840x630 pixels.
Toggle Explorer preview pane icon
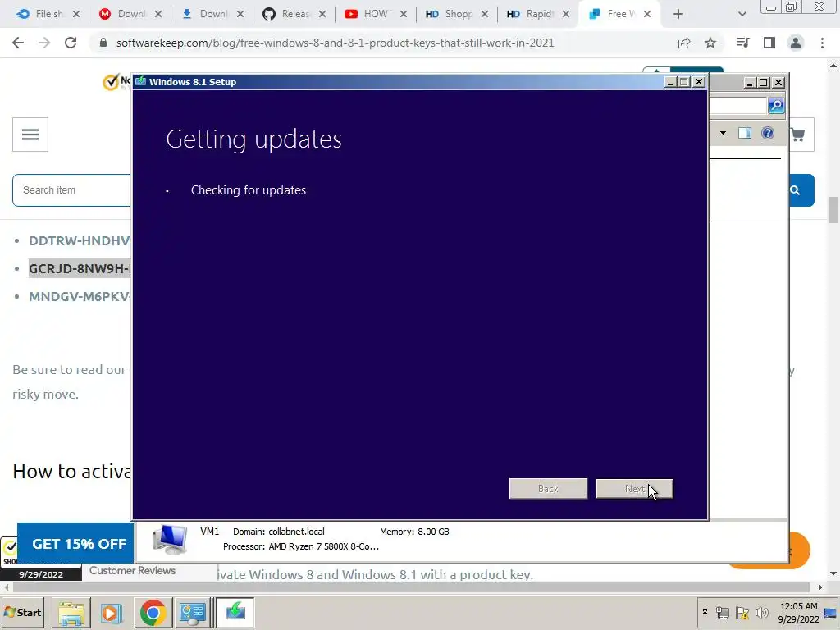[745, 133]
